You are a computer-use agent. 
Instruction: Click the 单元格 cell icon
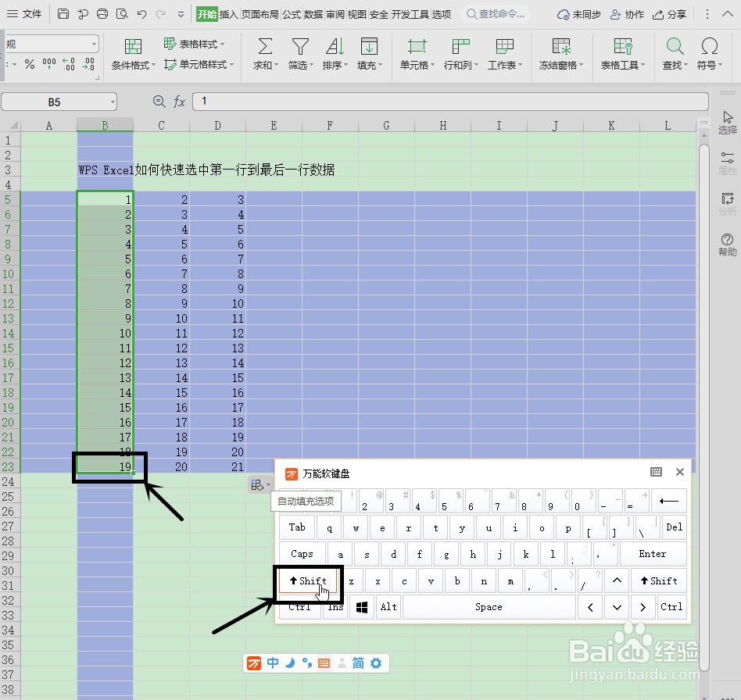pyautogui.click(x=417, y=46)
